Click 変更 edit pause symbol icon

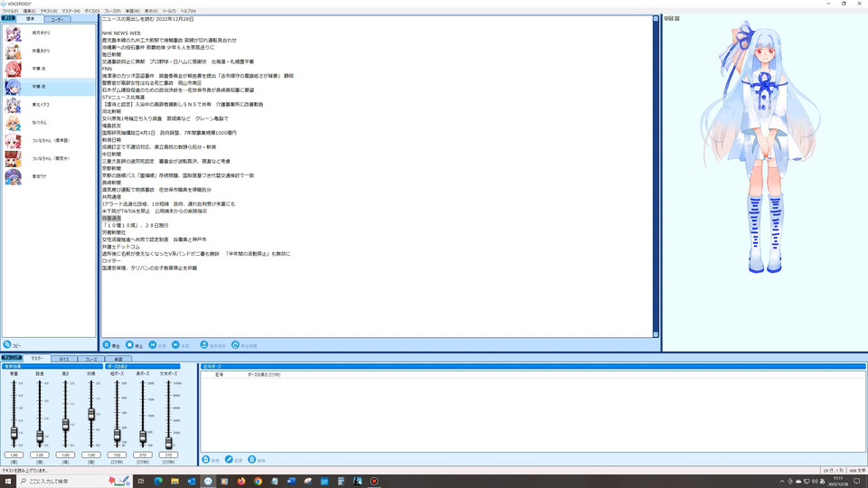click(229, 460)
